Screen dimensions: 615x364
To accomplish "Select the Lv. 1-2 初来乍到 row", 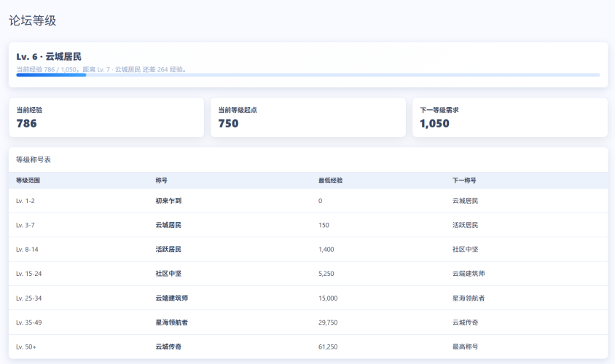I will click(x=308, y=201).
